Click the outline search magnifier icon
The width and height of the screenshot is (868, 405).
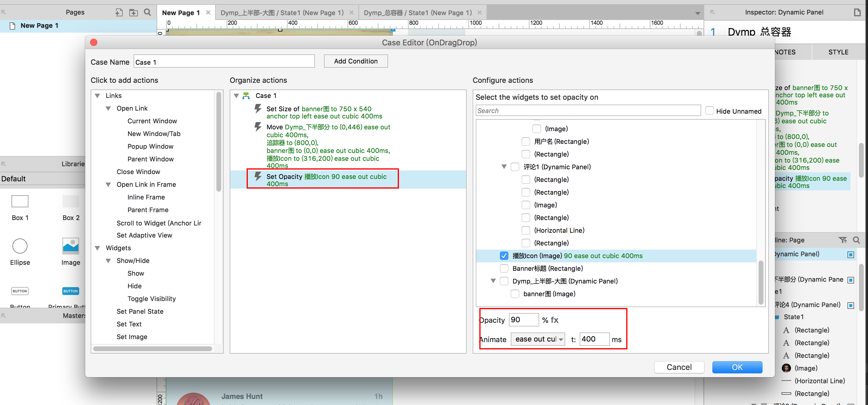tap(856, 240)
